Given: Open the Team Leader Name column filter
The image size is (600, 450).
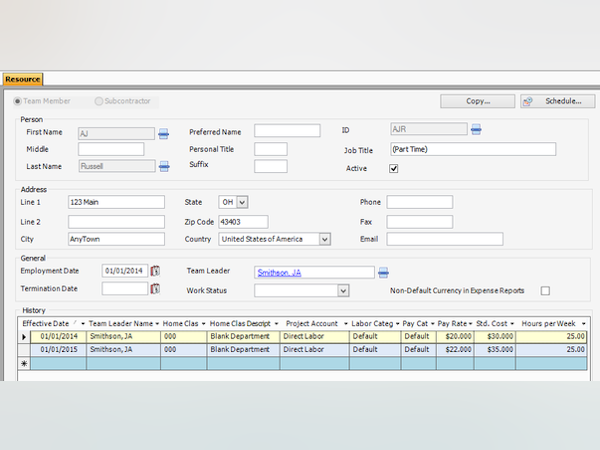Looking at the screenshot, I should click(x=157, y=324).
